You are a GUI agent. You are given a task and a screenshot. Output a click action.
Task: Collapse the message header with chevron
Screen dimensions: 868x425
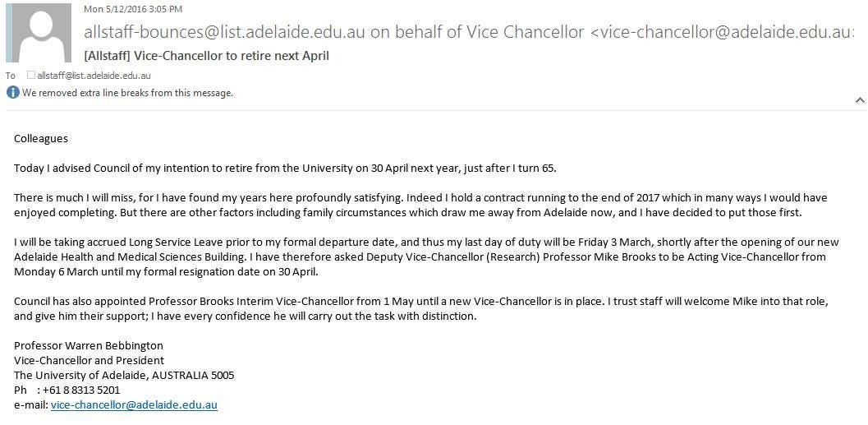[x=860, y=101]
